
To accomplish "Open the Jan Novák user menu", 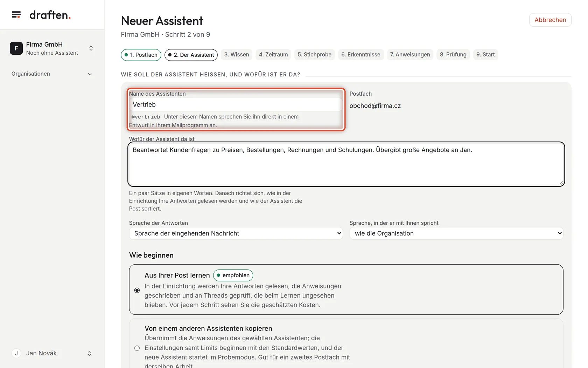I will [52, 353].
